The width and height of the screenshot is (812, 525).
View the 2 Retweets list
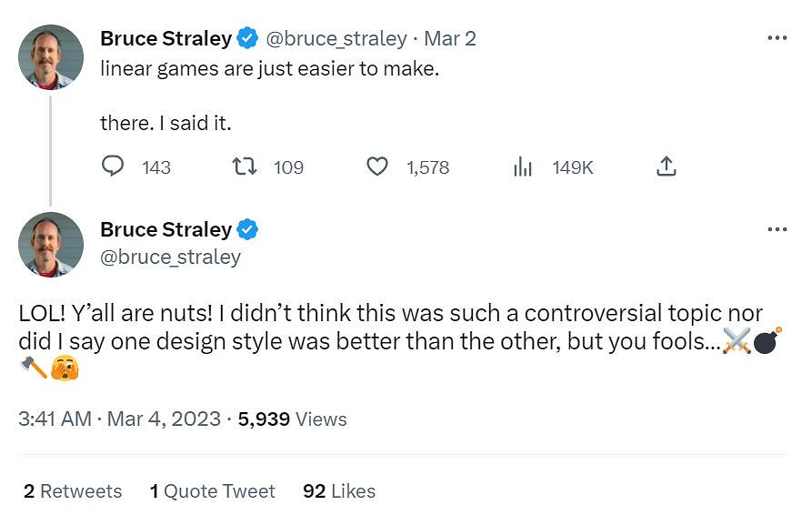[73, 491]
